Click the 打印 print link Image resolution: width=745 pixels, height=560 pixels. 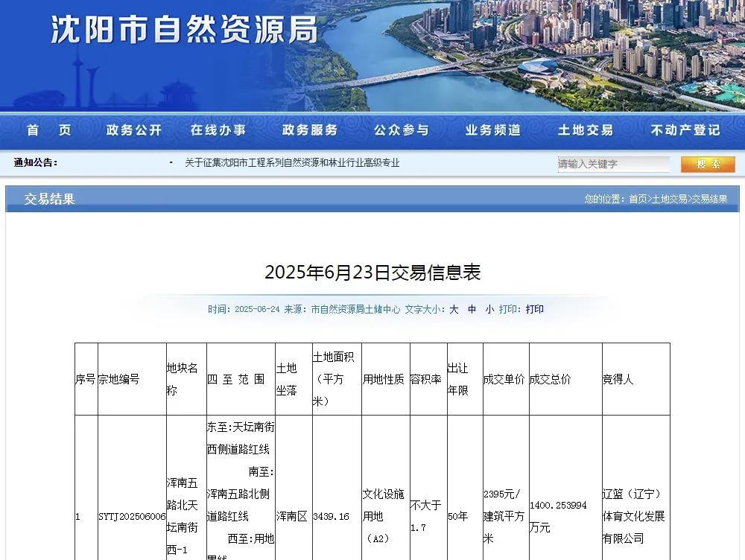[534, 309]
